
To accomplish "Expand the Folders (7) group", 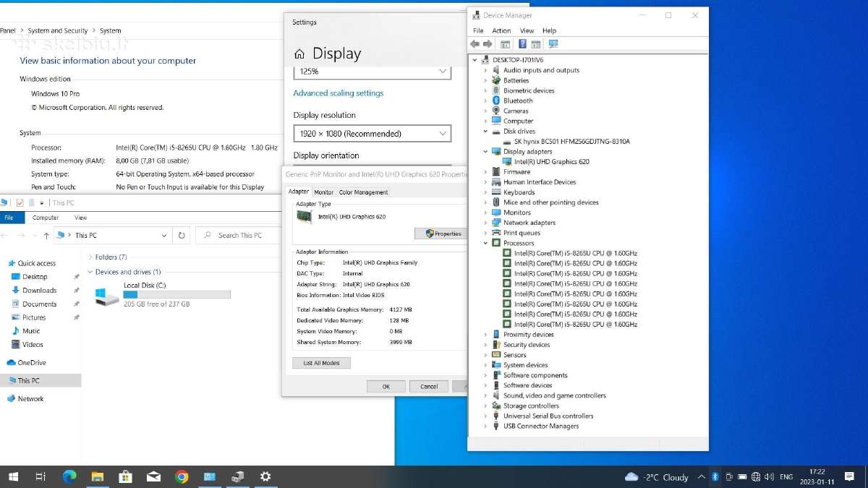I will click(x=90, y=257).
